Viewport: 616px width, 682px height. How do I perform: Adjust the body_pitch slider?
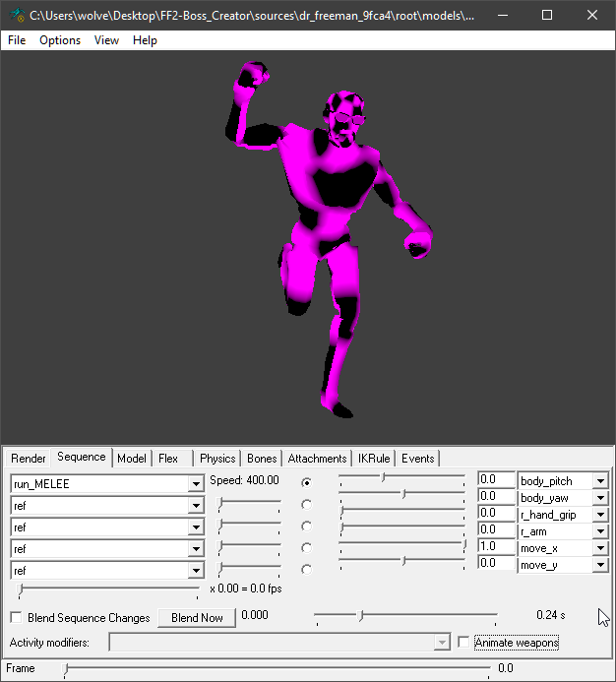pos(401,477)
